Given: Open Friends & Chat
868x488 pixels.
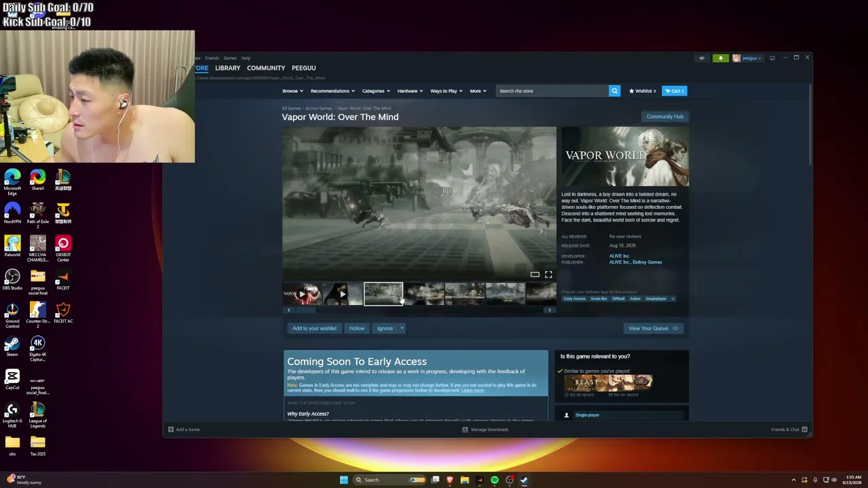Looking at the screenshot, I should [x=789, y=429].
